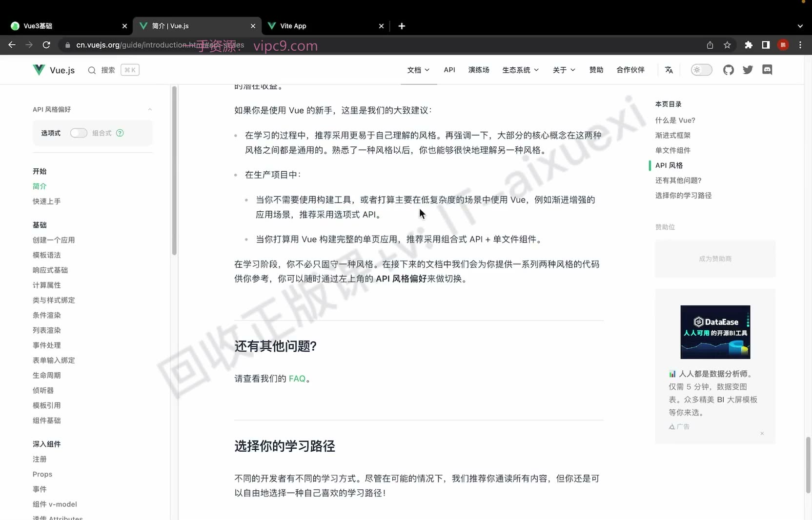The width and height of the screenshot is (812, 520).
Task: Click the main page scrollbar thumb
Action: click(808, 465)
